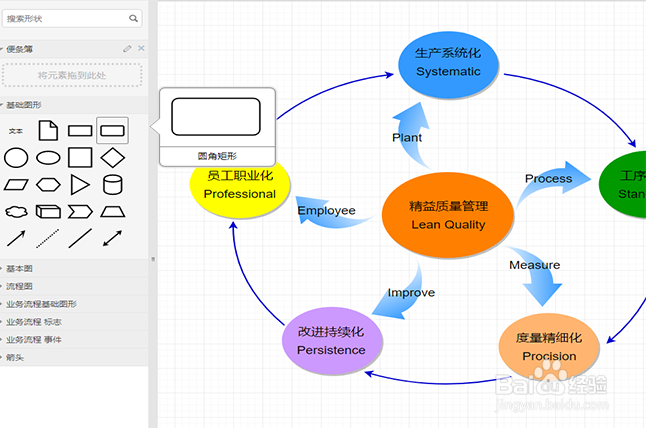The height and width of the screenshot is (428, 646).
Task: Select the Employee label on canvas
Action: [326, 210]
